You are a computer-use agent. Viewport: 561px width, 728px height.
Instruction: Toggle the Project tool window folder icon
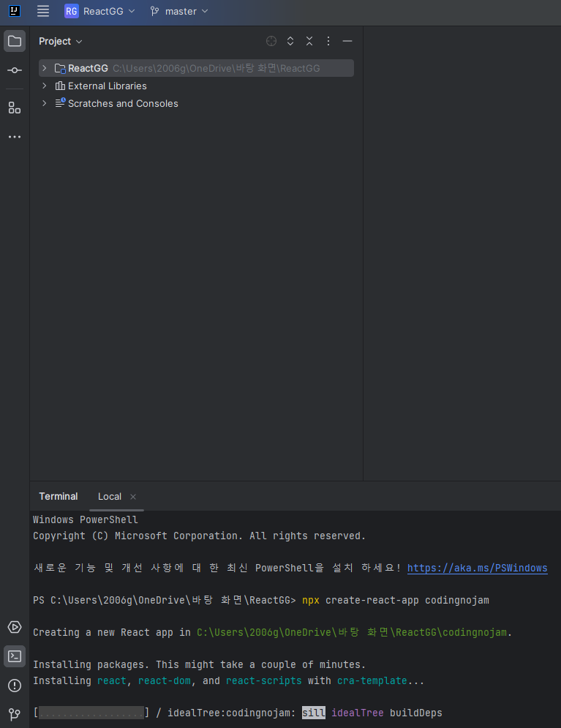[x=15, y=41]
